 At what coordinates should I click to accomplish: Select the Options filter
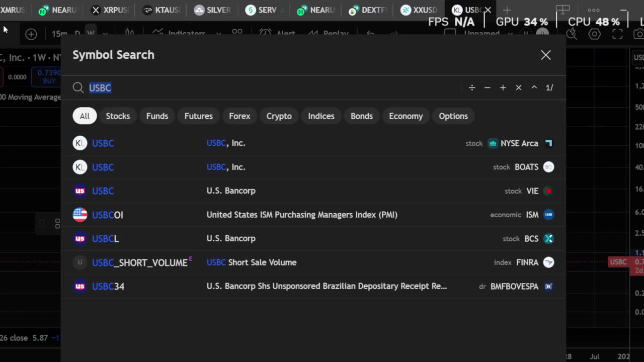tap(453, 116)
